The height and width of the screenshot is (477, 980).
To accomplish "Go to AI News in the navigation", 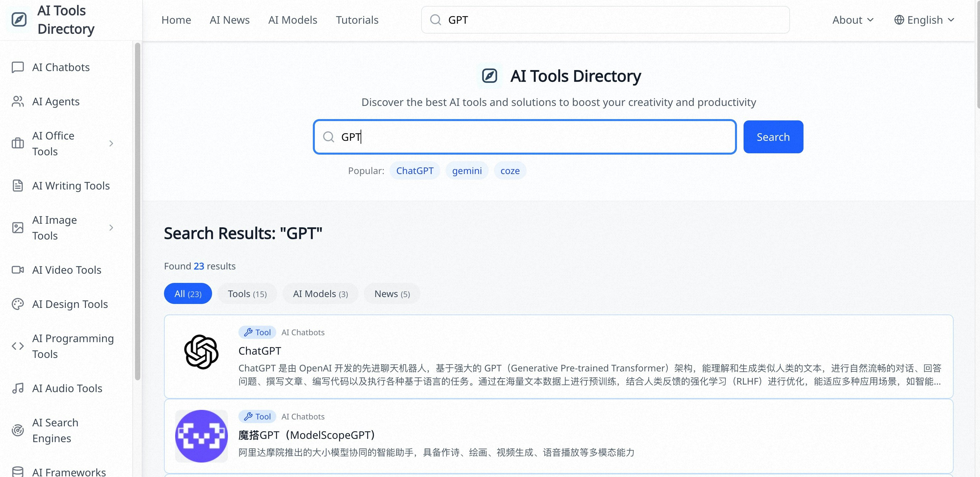I will click(x=230, y=20).
